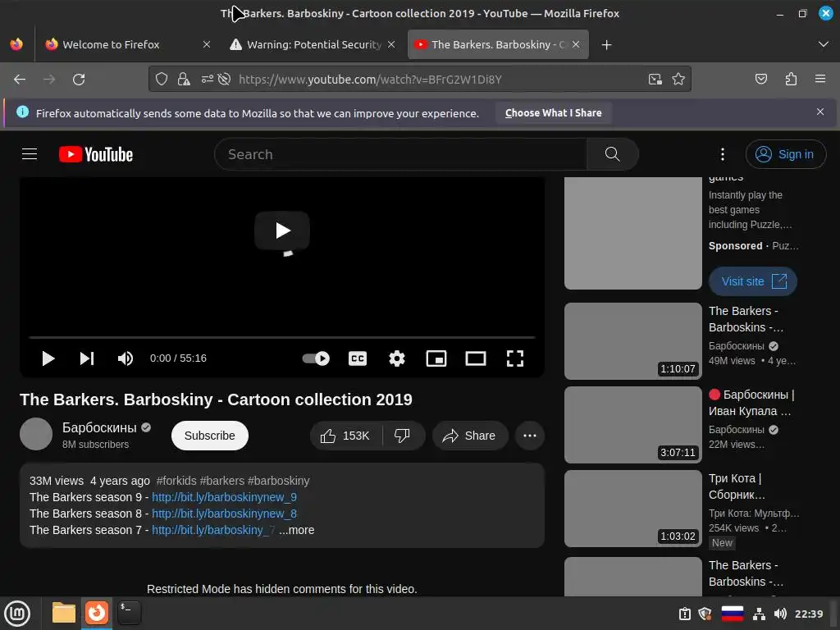Go to the YouTube home logo
Screen dimensions: 840x630
(96, 154)
